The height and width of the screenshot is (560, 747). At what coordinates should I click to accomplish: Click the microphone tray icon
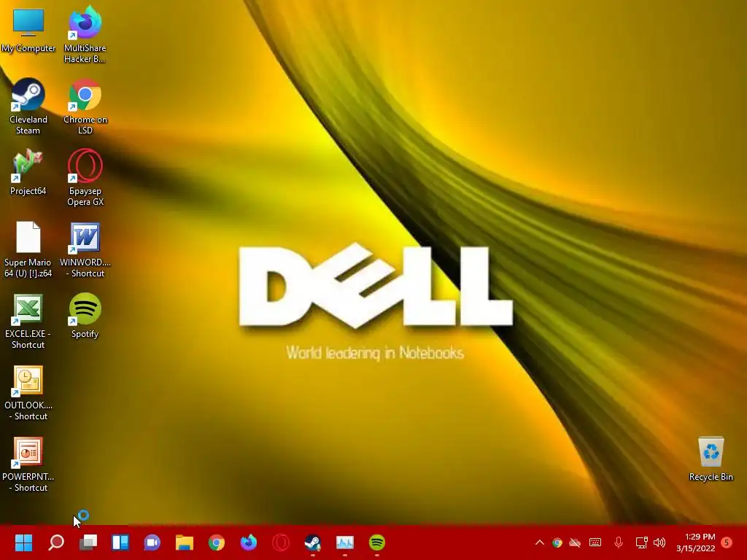[x=619, y=542]
